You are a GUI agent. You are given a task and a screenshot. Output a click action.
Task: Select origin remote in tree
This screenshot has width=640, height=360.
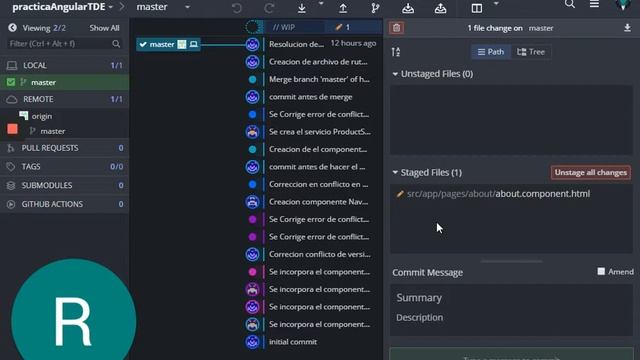(42, 116)
